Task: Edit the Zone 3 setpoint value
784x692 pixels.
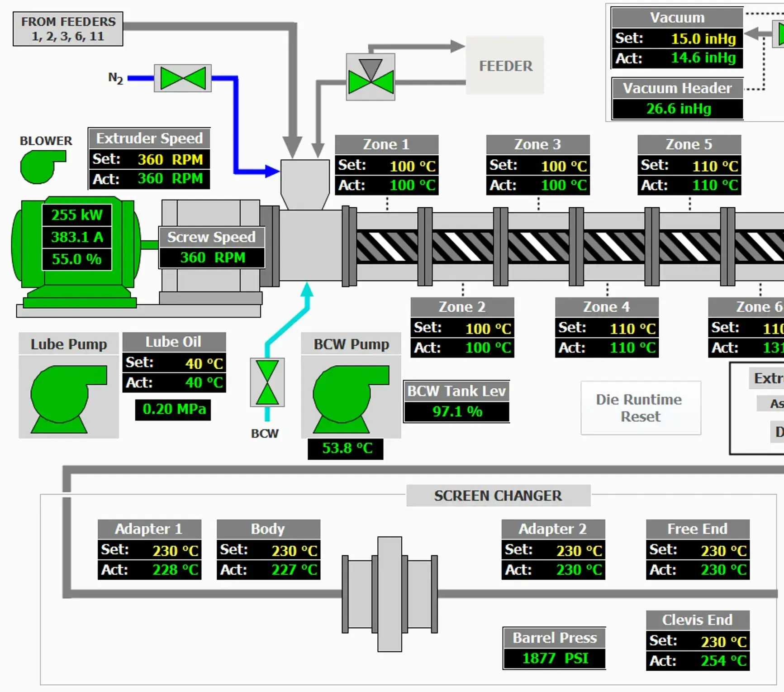Action: [x=538, y=166]
